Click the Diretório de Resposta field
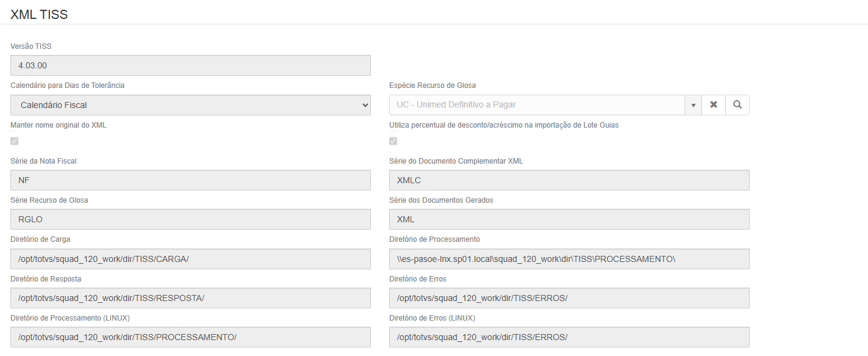The height and width of the screenshot is (356, 868). tap(190, 298)
